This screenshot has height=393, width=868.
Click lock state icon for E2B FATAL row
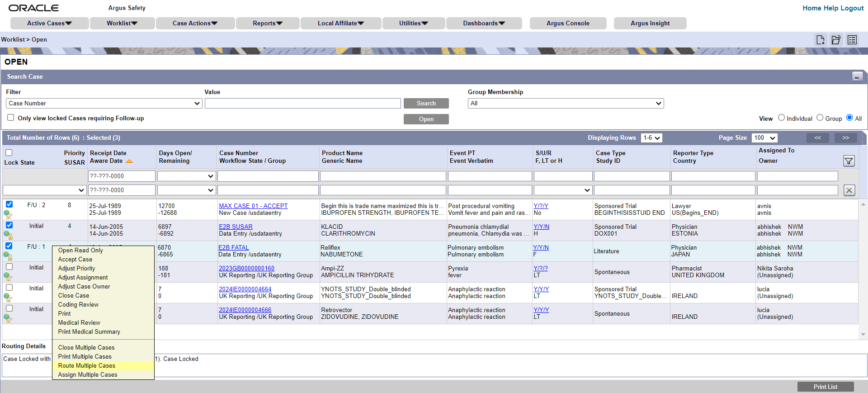[x=8, y=256]
